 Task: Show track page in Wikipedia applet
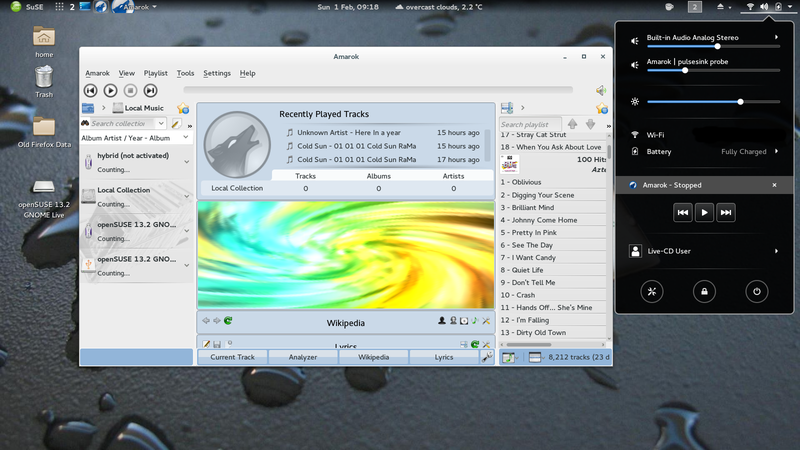475,320
